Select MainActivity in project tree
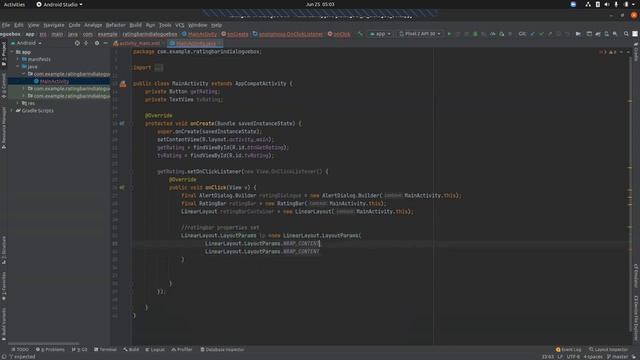The height and width of the screenshot is (360, 640). 54,81
